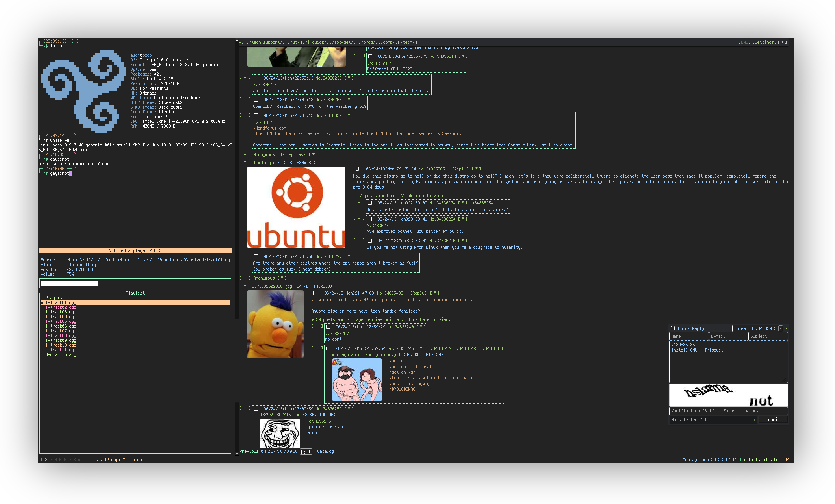This screenshot has width=835, height=504.
Task: Click the scrollbar up arrow in the browser
Action: [237, 40]
